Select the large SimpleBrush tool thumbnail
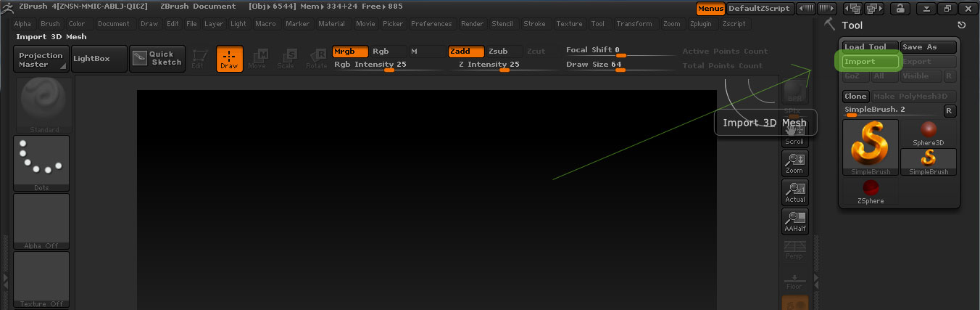The height and width of the screenshot is (310, 980). (x=871, y=147)
